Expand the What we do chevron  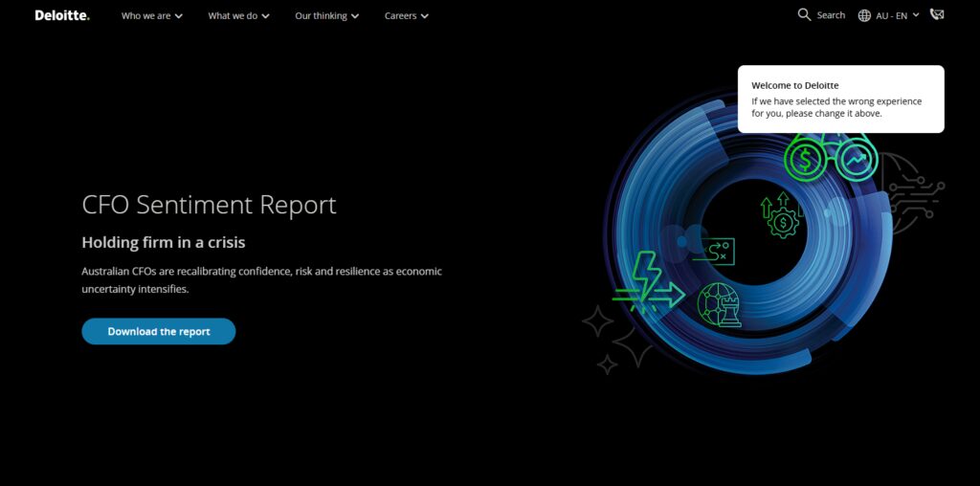click(x=266, y=16)
